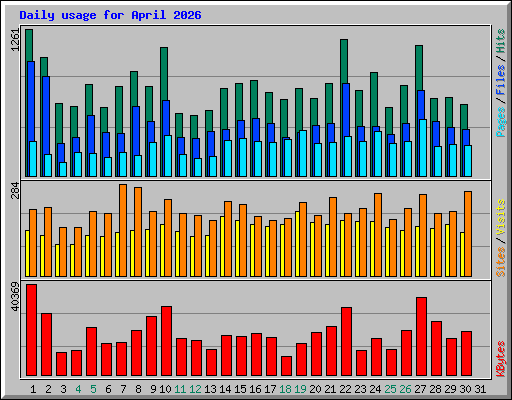Click the 'KBytes' legend label
The image size is (512, 400).
click(501, 359)
